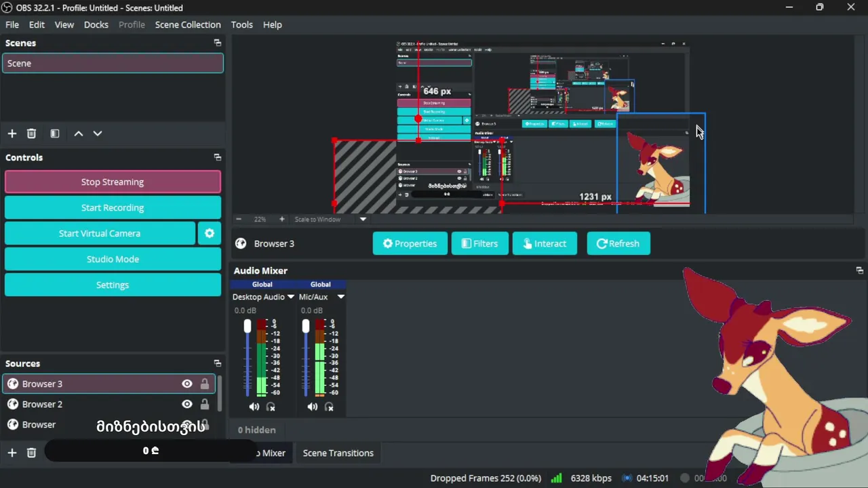Toggle audio monitoring for Mic/Aux

pos(329,407)
